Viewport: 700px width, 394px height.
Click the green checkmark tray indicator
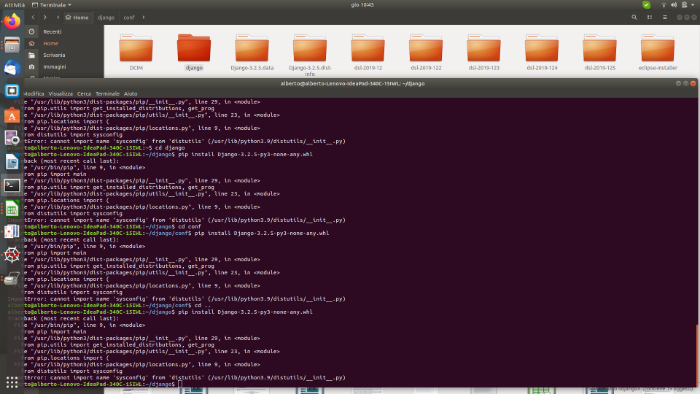point(646,5)
